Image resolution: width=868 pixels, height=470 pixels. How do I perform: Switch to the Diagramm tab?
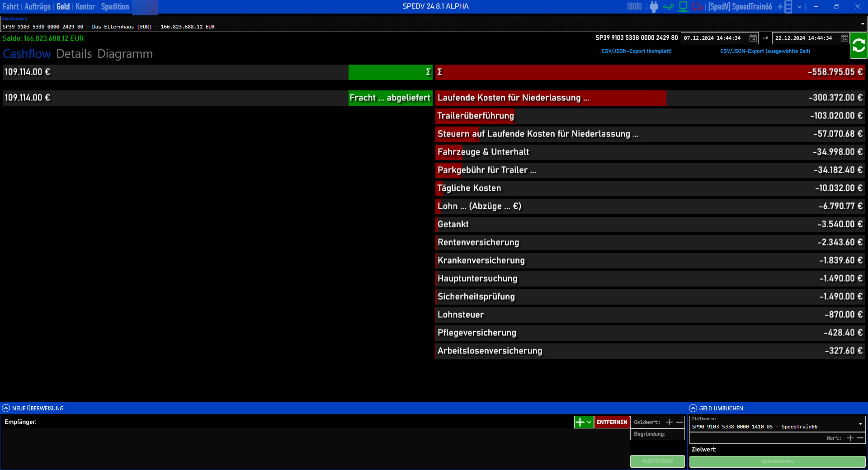(125, 54)
